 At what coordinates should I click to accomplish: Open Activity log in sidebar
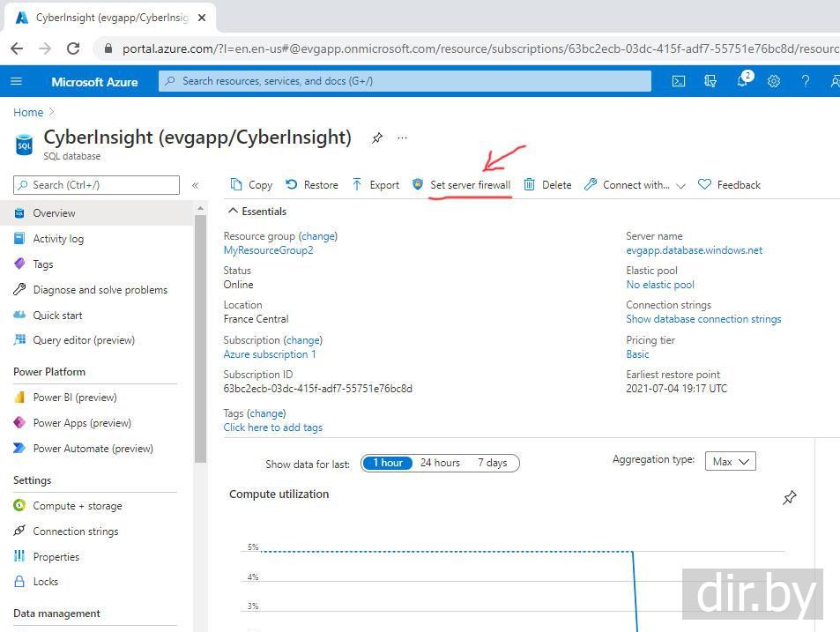click(x=58, y=239)
